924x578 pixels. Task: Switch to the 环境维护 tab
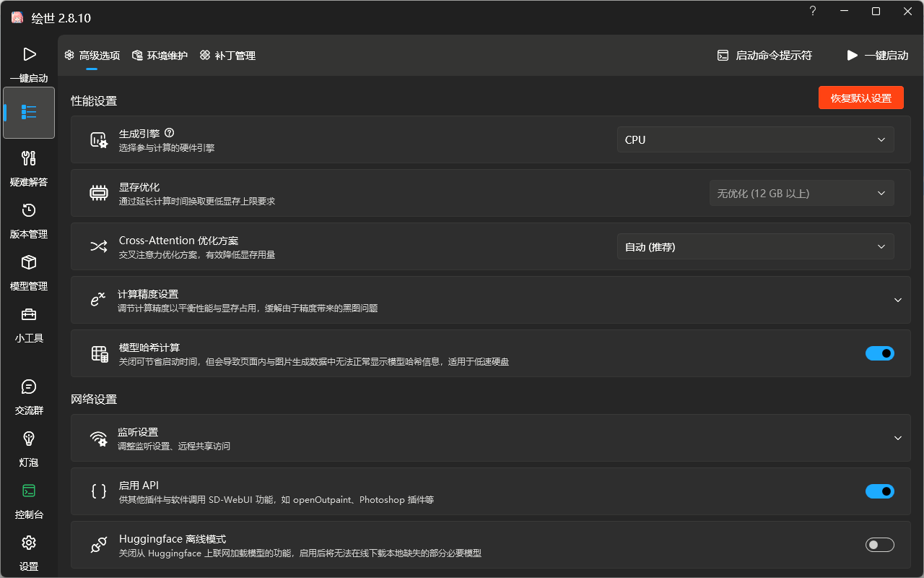pos(160,55)
